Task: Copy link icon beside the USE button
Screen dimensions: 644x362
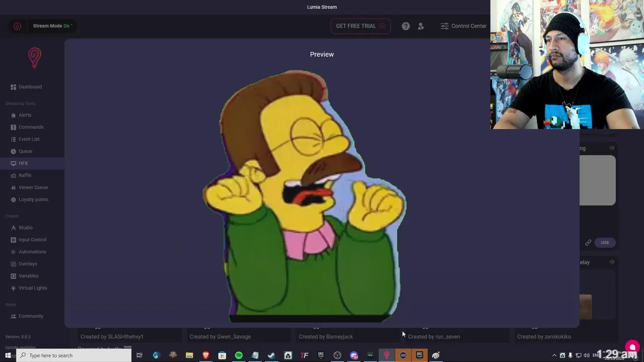Action: 588,243
